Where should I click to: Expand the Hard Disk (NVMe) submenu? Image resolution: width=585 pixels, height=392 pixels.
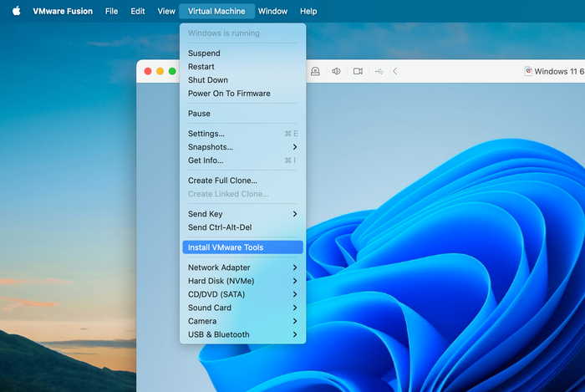click(242, 281)
